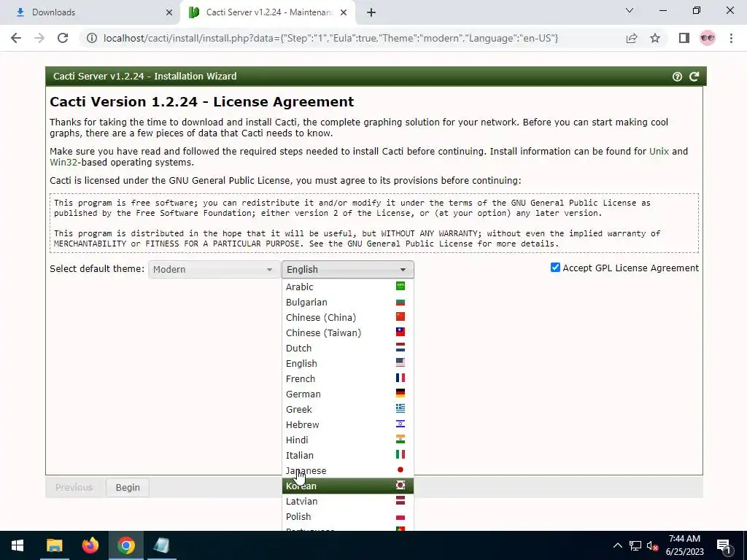The height and width of the screenshot is (560, 747).
Task: Open the Chrome profile avatar
Action: point(708,38)
